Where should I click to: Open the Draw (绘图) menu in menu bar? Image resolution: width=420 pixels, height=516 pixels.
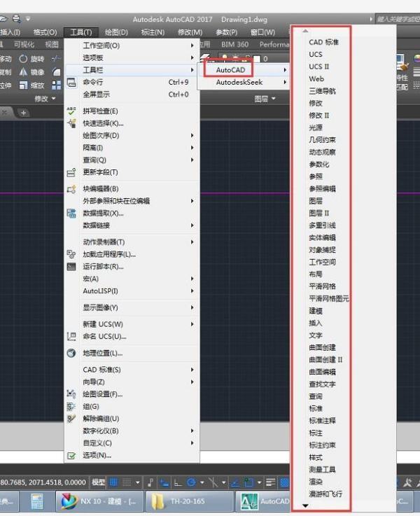(x=115, y=32)
